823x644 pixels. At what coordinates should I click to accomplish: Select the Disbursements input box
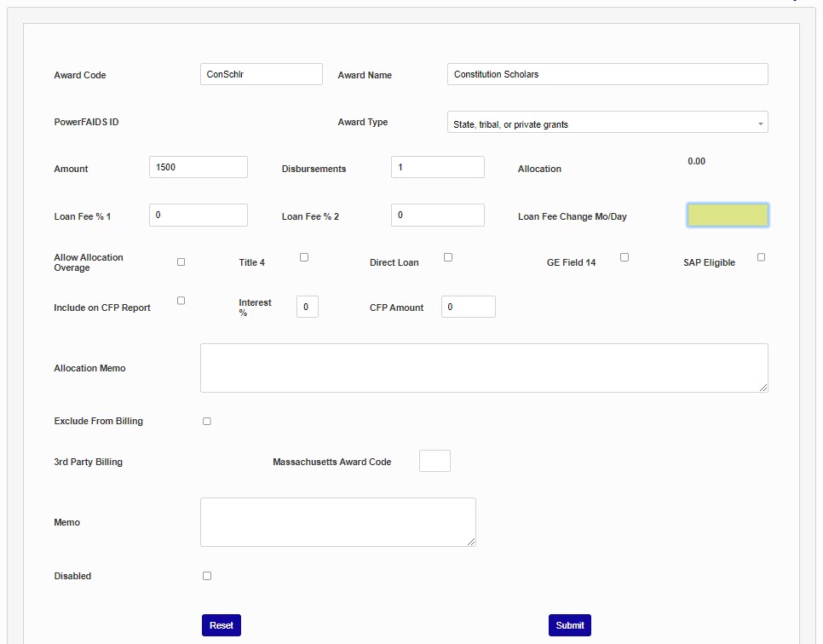coord(437,167)
